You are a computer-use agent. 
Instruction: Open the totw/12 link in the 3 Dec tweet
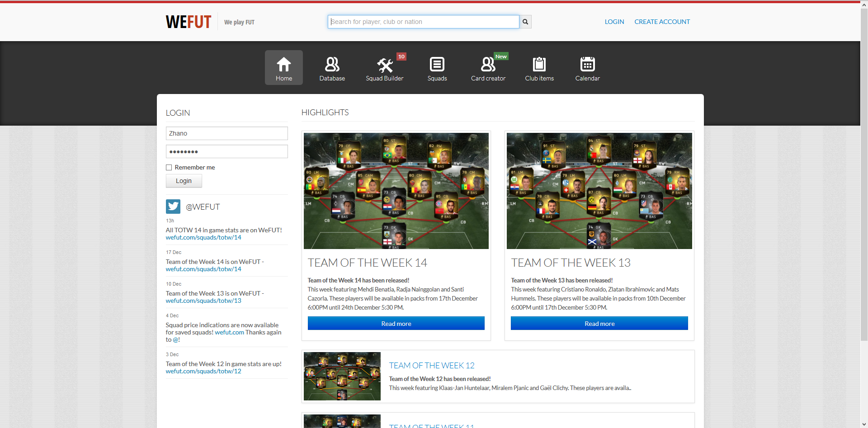click(203, 371)
